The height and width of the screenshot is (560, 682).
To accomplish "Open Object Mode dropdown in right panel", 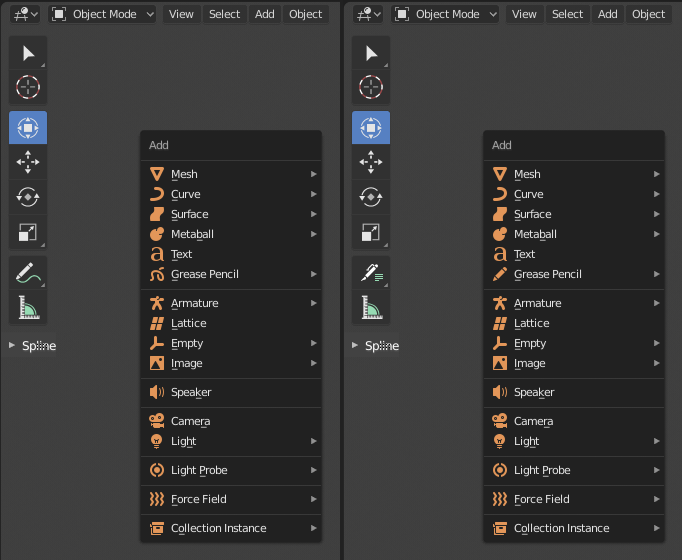I will [x=445, y=14].
